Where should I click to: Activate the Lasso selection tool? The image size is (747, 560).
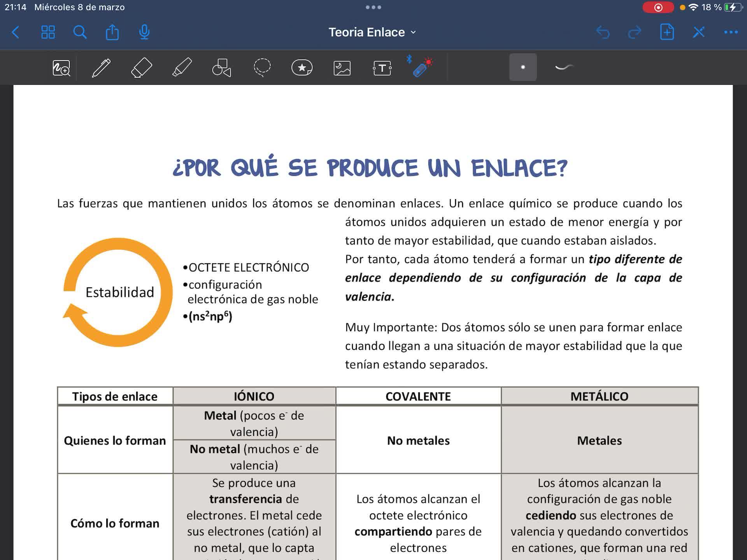pyautogui.click(x=262, y=68)
